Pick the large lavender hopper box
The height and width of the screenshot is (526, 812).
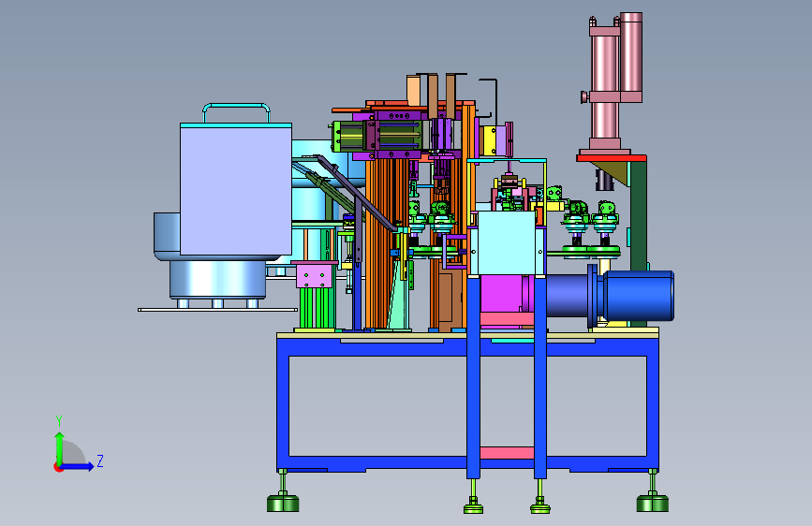[236, 190]
